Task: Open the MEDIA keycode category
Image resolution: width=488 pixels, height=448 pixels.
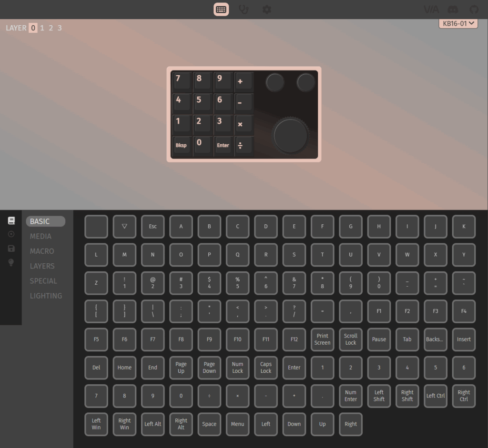Action: click(41, 236)
